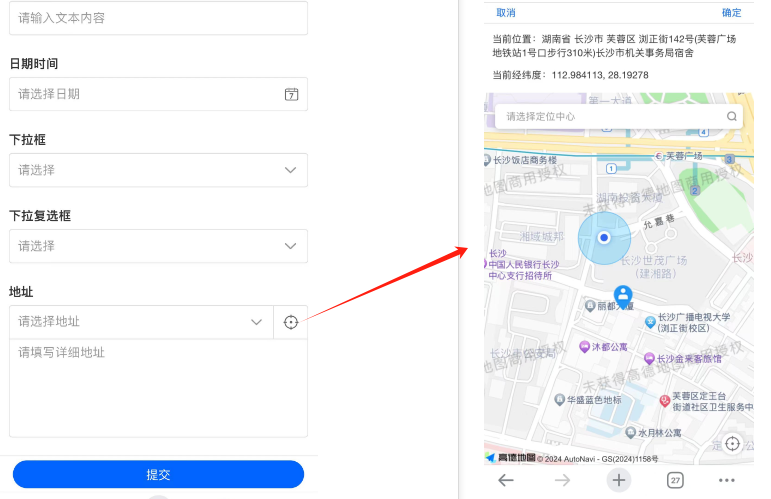Open the 请选择地址 address selector
The width and height of the screenshot is (771, 499).
(140, 322)
